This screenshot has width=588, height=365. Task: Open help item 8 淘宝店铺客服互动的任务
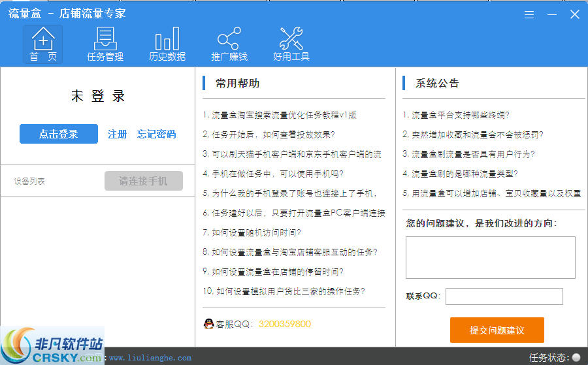[290, 252]
